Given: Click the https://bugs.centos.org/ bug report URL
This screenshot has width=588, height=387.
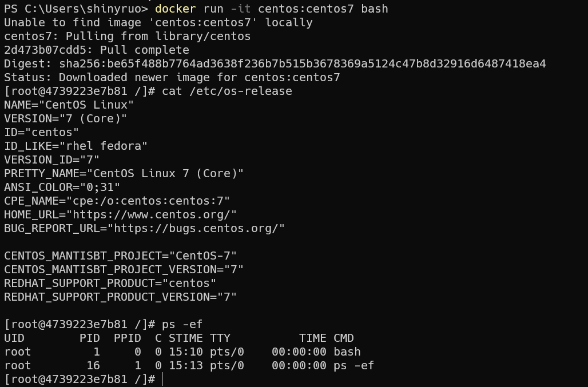Looking at the screenshot, I should coord(199,229).
